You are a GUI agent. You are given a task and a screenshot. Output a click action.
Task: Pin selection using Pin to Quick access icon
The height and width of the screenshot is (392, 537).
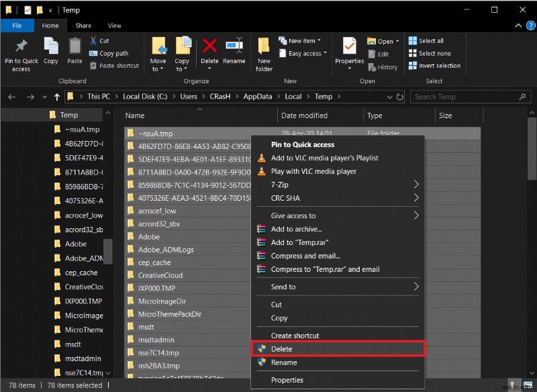click(21, 50)
